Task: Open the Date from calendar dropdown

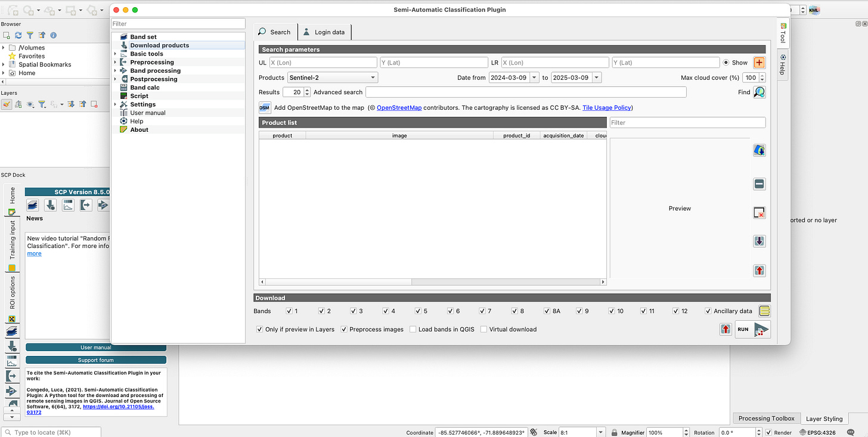Action: click(534, 78)
